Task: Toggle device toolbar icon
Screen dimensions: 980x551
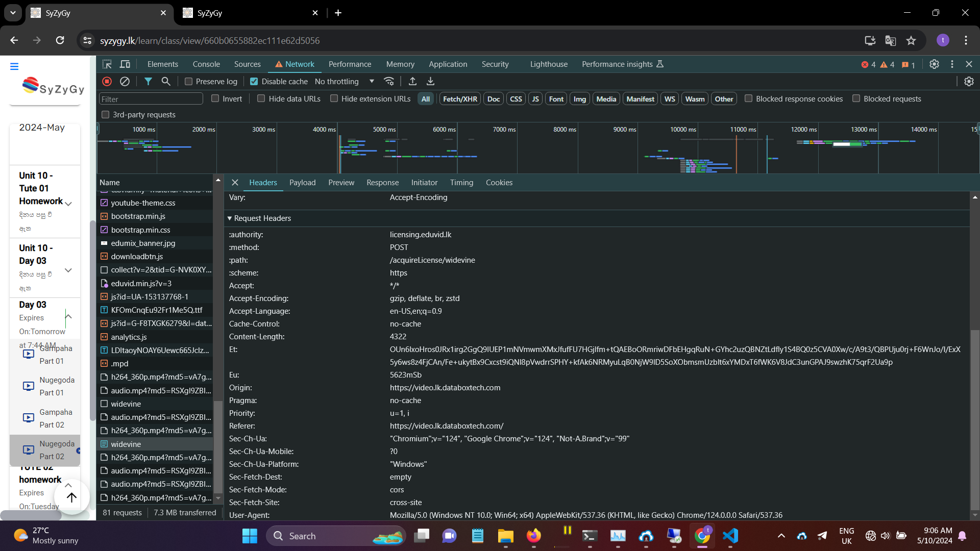Action: pyautogui.click(x=125, y=64)
